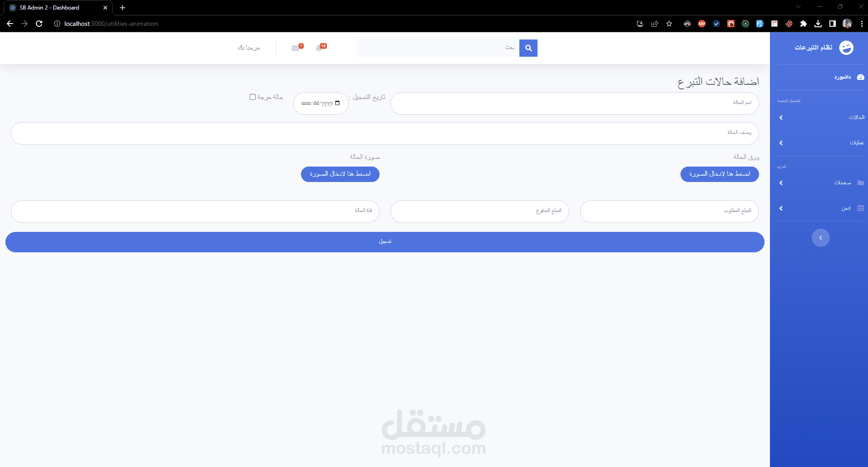The width and height of the screenshot is (868, 467).
Task: Click the نظام التبرعات brand link
Action: 814,48
